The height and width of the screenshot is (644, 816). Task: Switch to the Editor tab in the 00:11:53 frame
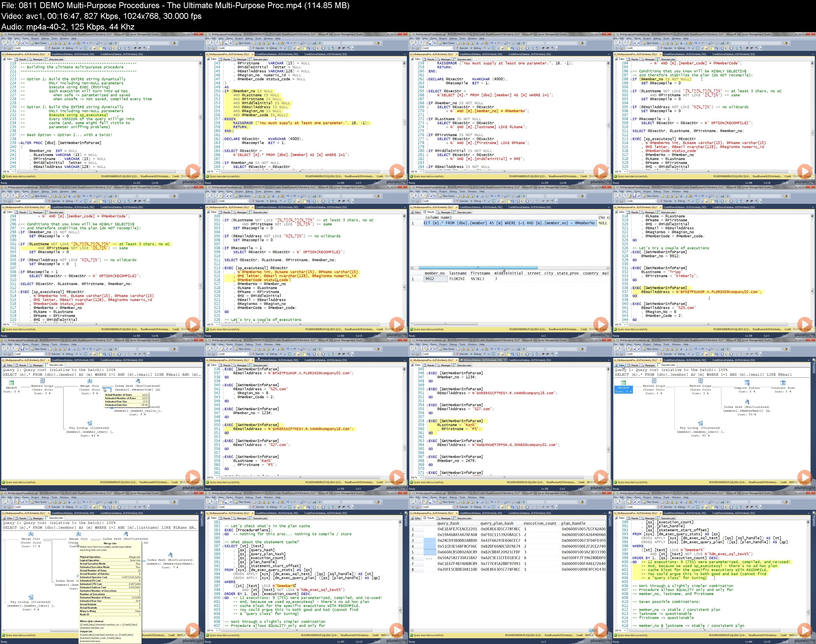(x=8, y=518)
